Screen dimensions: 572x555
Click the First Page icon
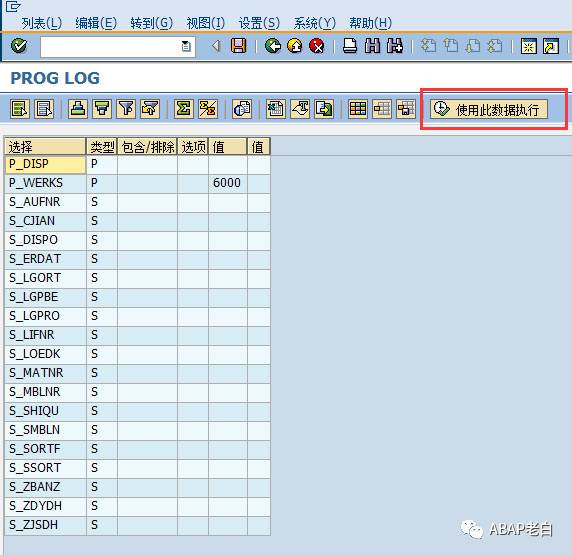428,46
